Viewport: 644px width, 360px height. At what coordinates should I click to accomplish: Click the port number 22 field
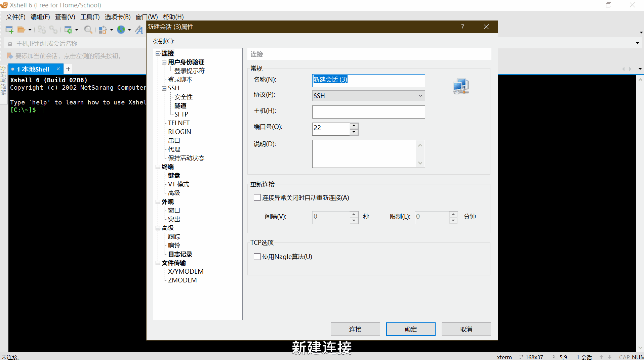(x=331, y=129)
